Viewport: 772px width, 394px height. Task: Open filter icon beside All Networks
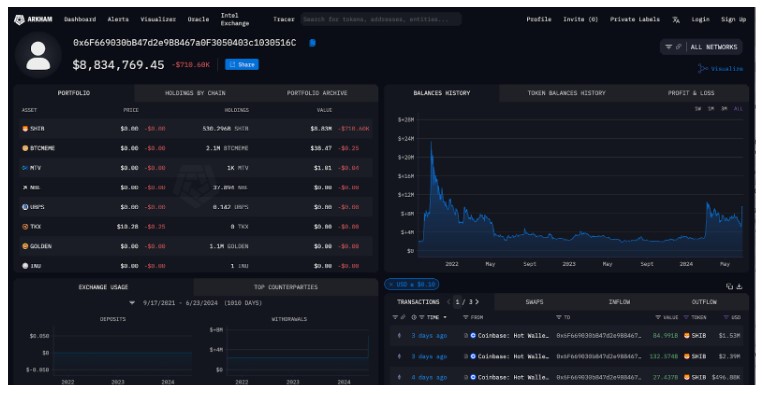[669, 47]
